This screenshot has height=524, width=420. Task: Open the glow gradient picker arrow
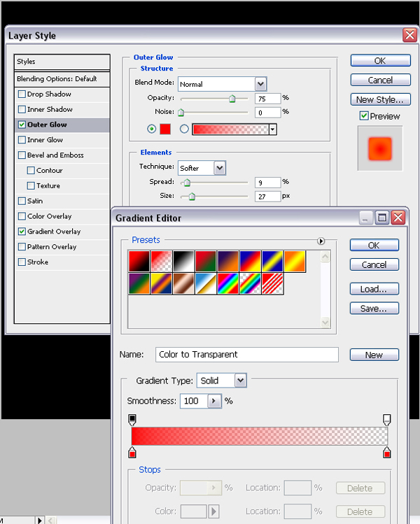[x=273, y=129]
